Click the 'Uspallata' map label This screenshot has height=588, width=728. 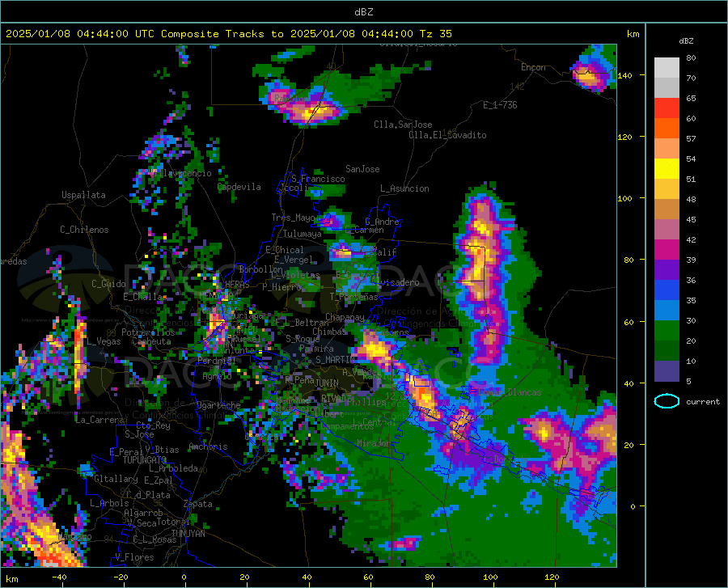pos(83,195)
